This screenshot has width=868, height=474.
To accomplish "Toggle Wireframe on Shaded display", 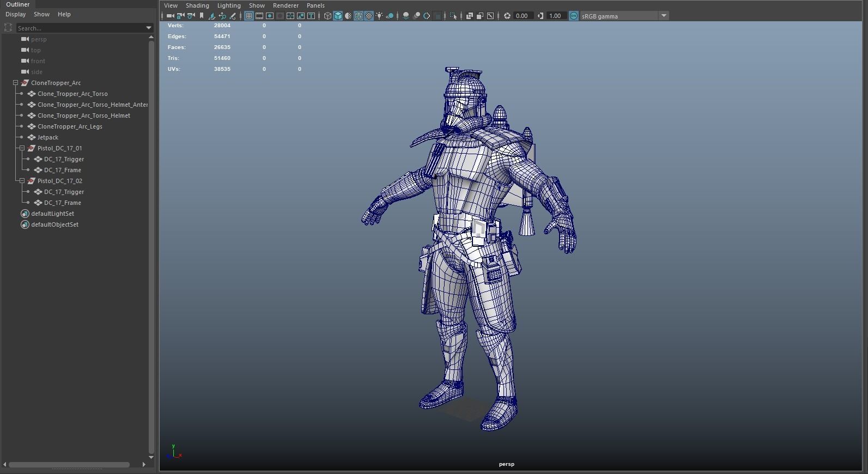I will [359, 16].
